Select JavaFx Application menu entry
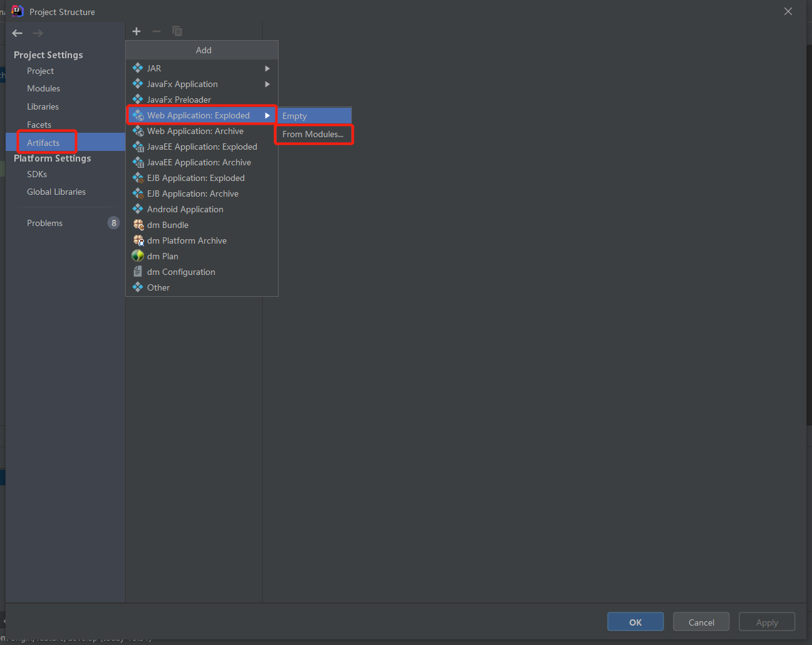The image size is (812, 645). [202, 84]
